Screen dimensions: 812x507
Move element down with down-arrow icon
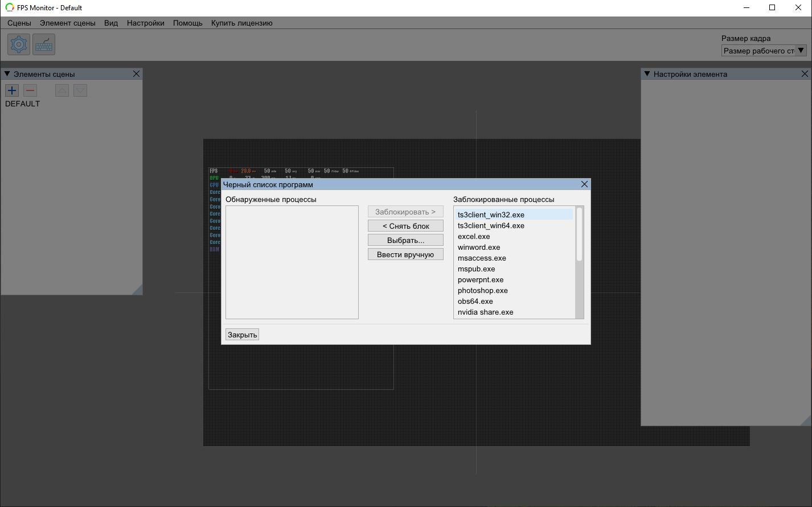coord(80,90)
